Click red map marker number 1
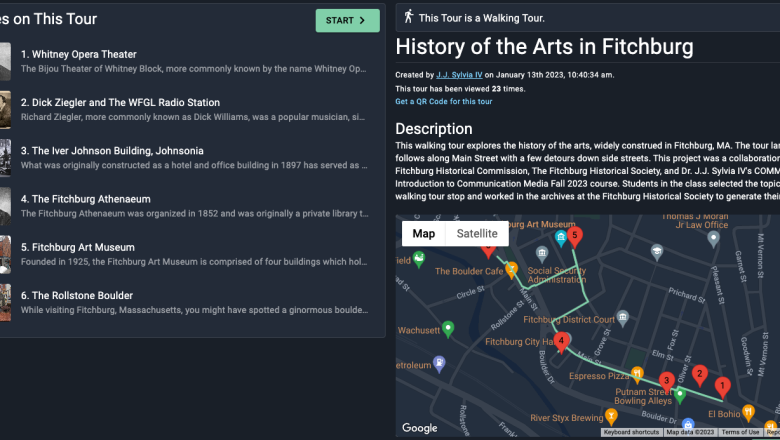Screen dimensions: 780x440 tap(722, 387)
